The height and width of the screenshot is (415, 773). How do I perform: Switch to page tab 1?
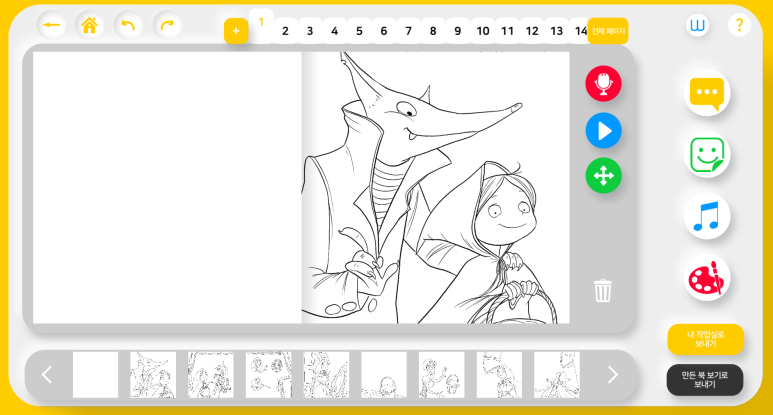pyautogui.click(x=261, y=25)
